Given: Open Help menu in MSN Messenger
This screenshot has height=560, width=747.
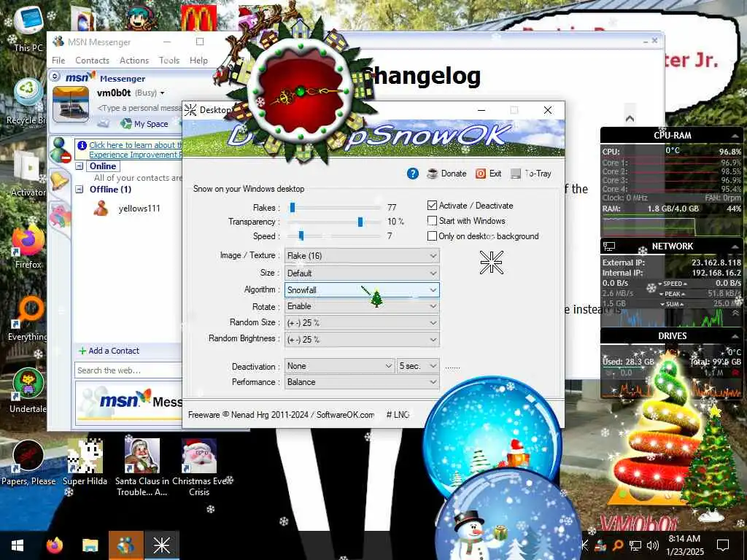Looking at the screenshot, I should tap(198, 61).
